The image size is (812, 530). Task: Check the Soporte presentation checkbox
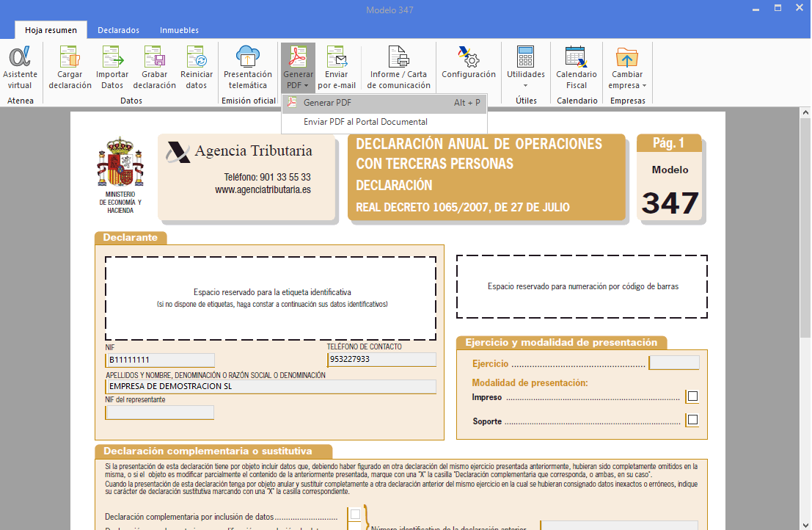(x=692, y=420)
